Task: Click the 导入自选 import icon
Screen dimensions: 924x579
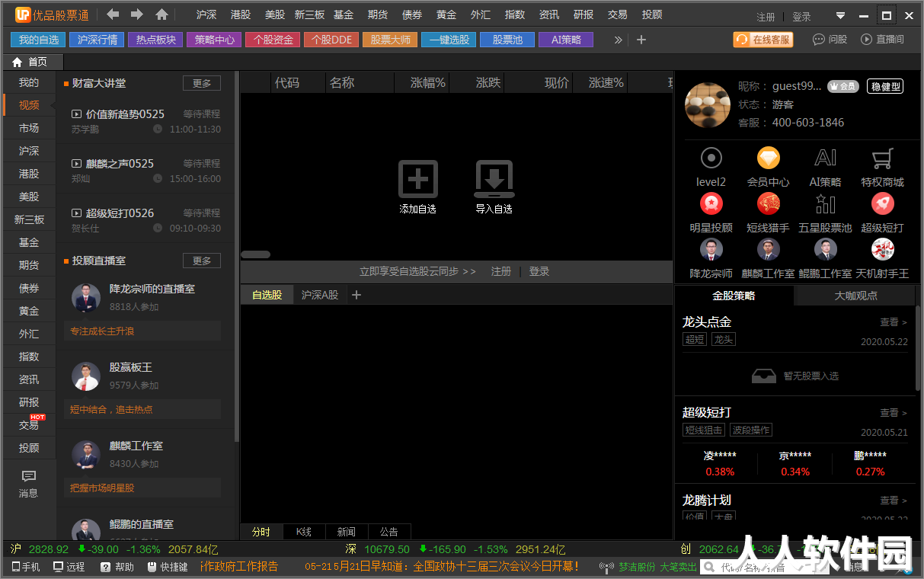Action: pos(494,180)
